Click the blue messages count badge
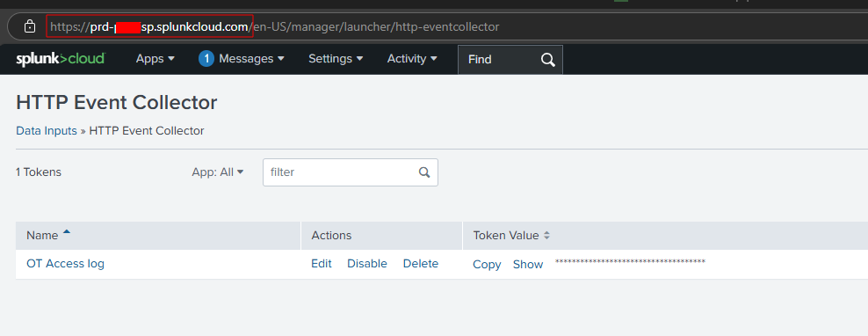The image size is (868, 336). 206,59
